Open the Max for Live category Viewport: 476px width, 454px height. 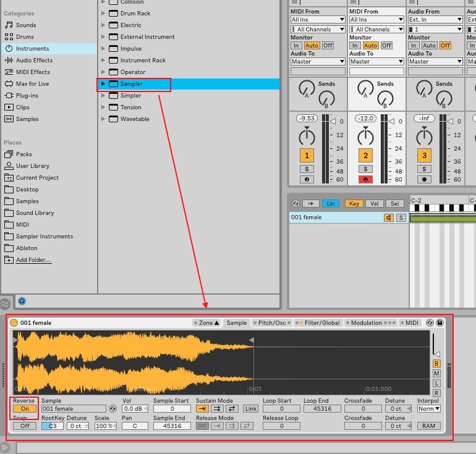(x=32, y=84)
